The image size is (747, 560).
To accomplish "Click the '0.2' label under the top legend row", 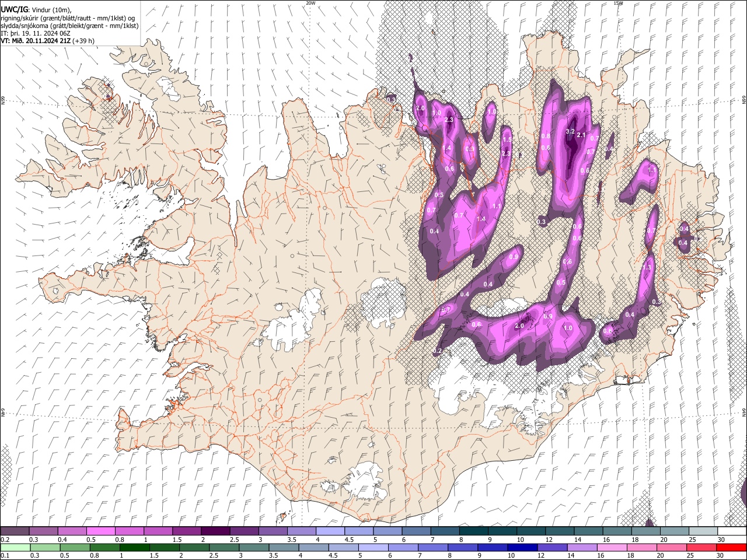I will point(5,540).
